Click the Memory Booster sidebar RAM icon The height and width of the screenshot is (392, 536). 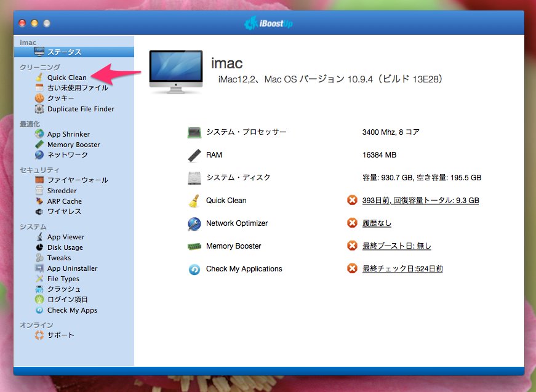pos(39,144)
